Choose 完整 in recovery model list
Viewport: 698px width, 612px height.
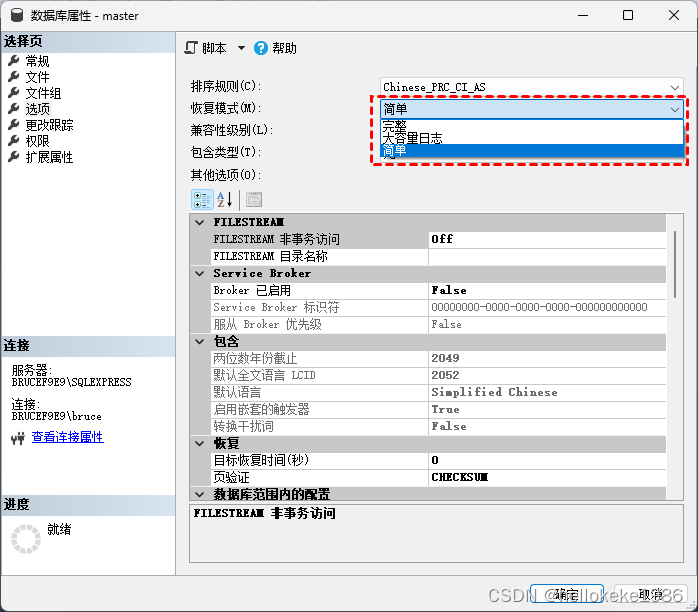532,126
